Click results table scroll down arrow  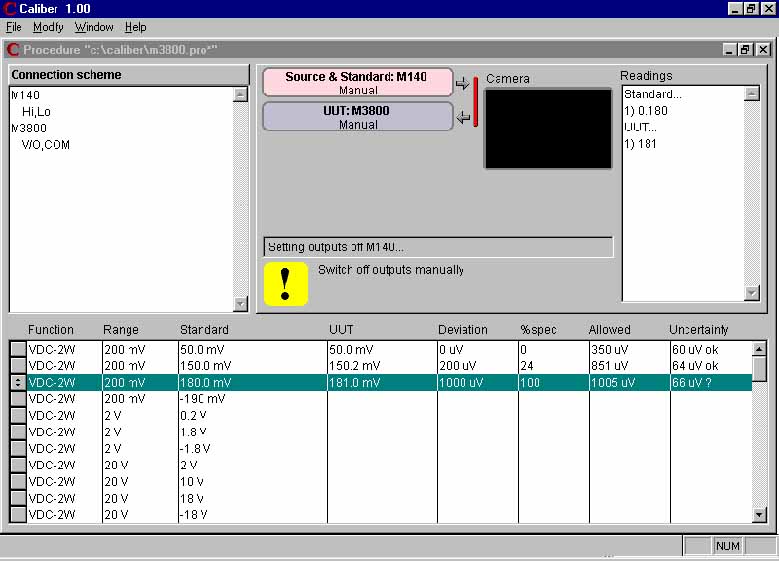(x=759, y=515)
